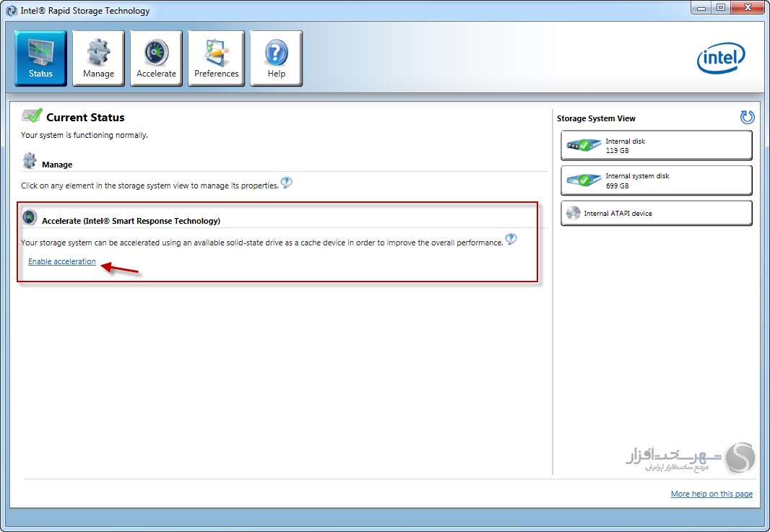
Task: Open More help on this page link
Action: click(711, 494)
